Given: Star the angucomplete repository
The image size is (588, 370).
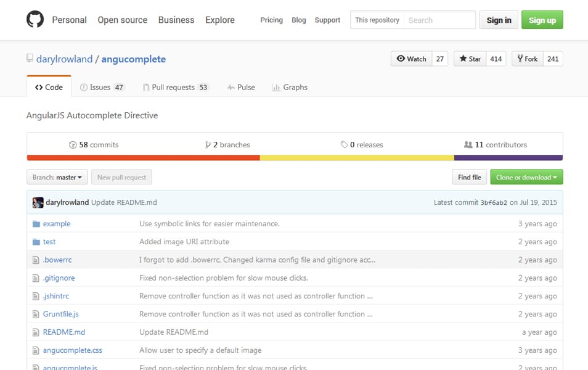Looking at the screenshot, I should pyautogui.click(x=470, y=59).
